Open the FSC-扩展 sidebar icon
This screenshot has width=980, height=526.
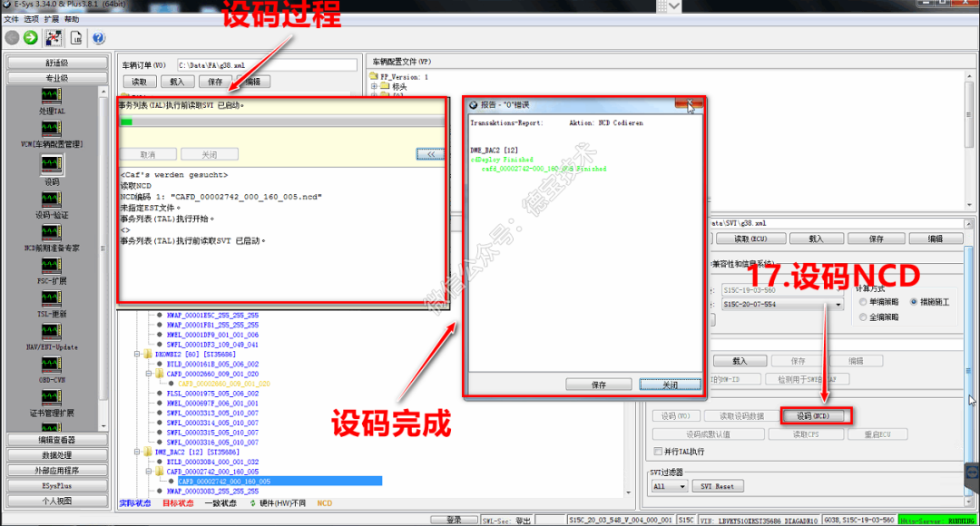pos(51,266)
